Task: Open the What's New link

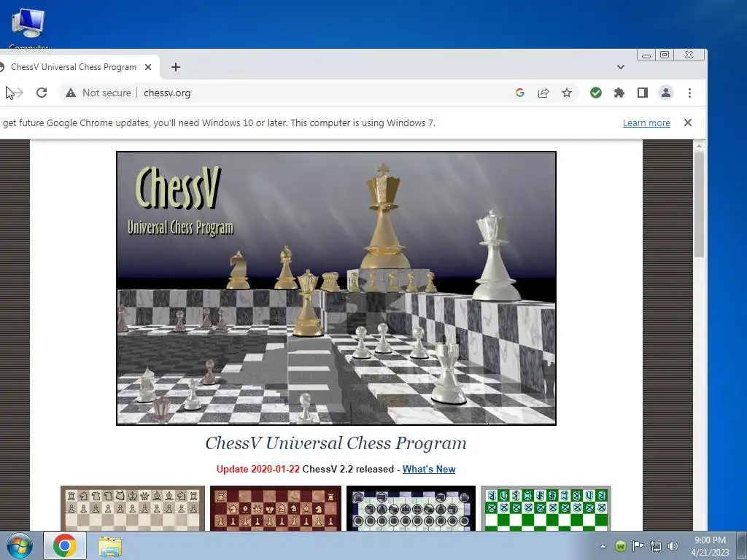Action: pyautogui.click(x=429, y=469)
